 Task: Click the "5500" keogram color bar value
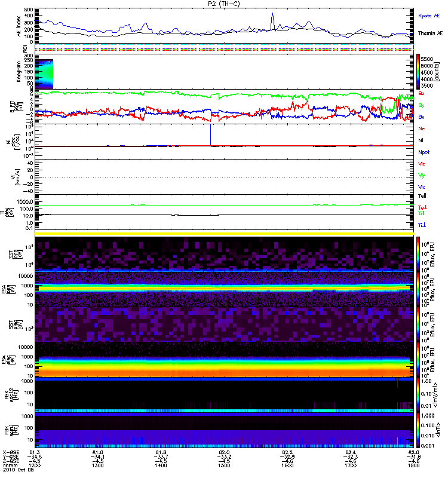pos(426,59)
